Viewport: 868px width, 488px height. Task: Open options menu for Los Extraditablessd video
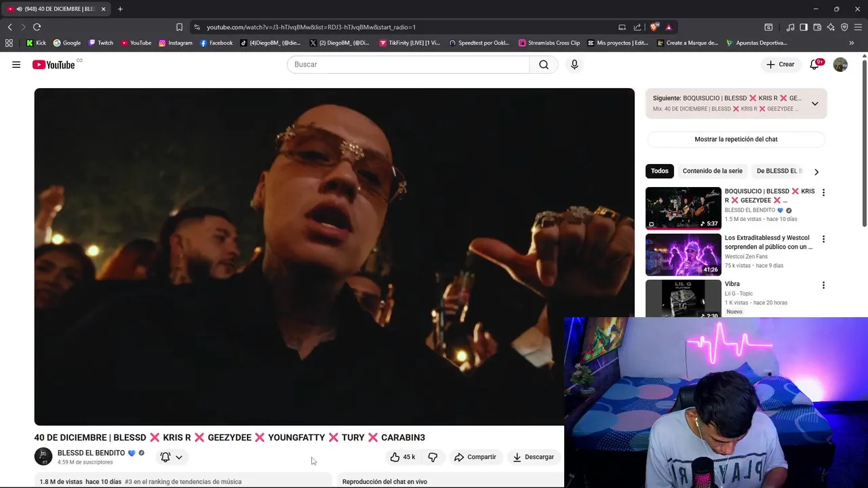823,239
